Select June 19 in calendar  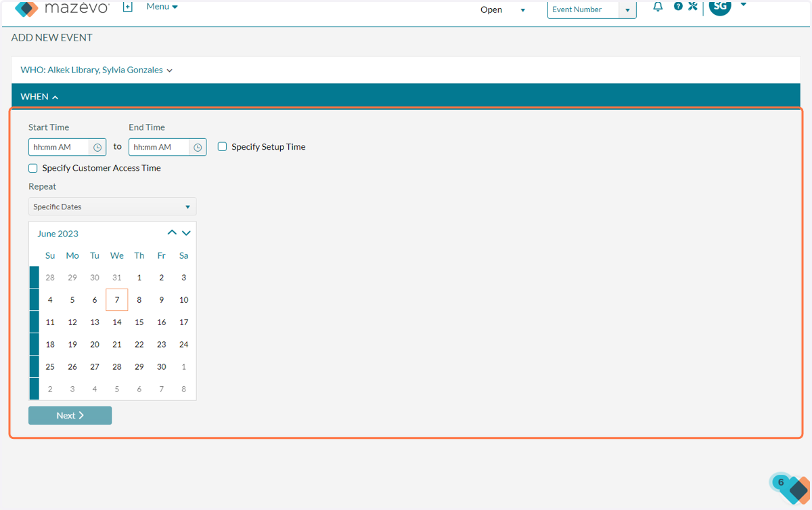click(x=72, y=345)
